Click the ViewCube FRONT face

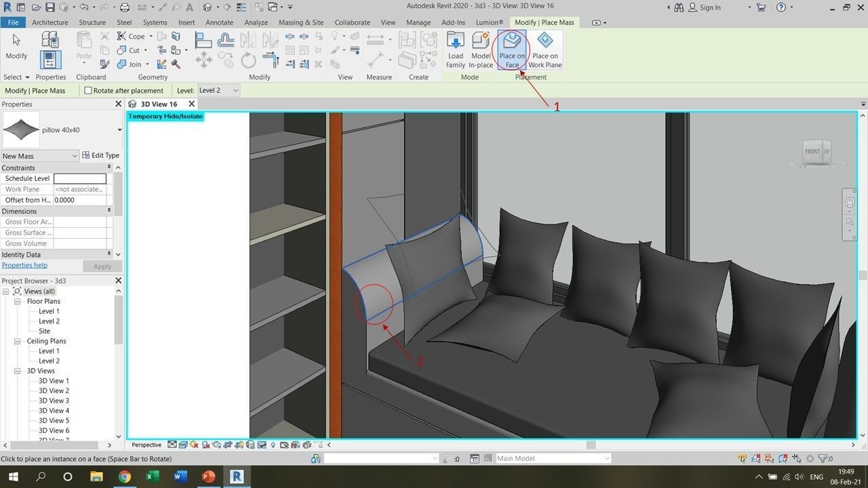(x=812, y=152)
